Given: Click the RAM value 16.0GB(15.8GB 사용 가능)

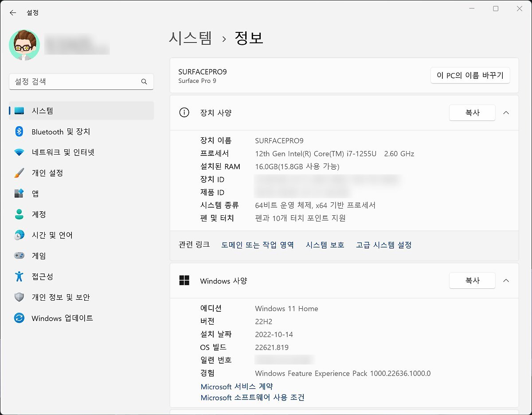Looking at the screenshot, I should point(297,167).
